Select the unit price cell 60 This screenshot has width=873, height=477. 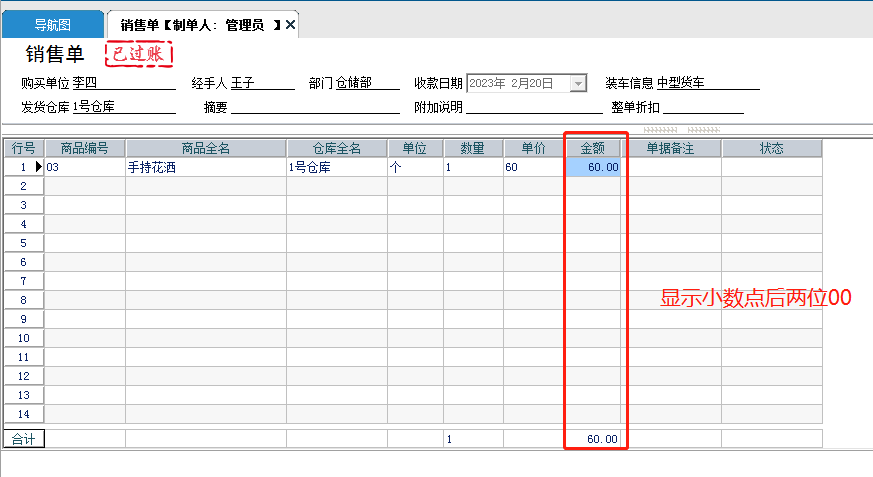tap(534, 167)
